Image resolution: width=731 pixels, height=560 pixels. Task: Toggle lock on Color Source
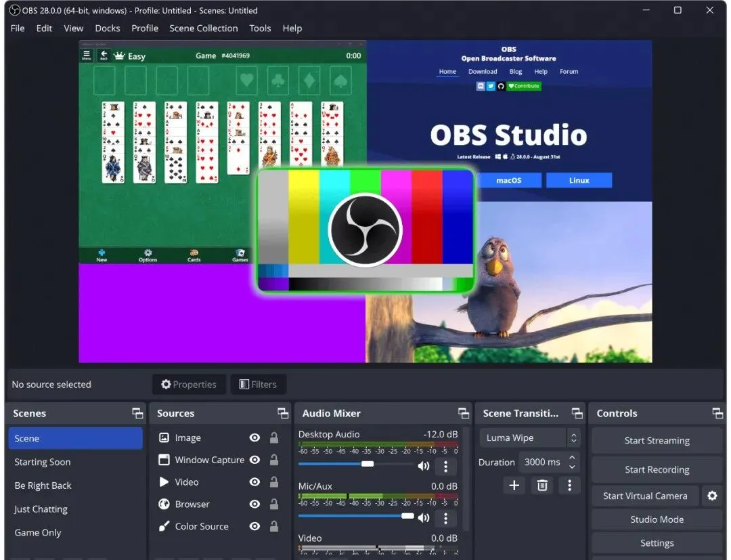pos(274,526)
